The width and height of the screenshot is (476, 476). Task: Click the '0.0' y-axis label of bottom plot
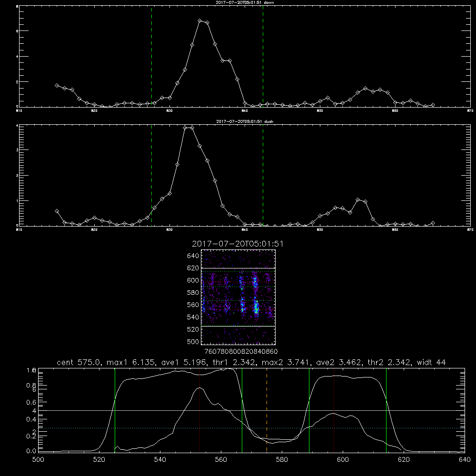click(x=31, y=451)
